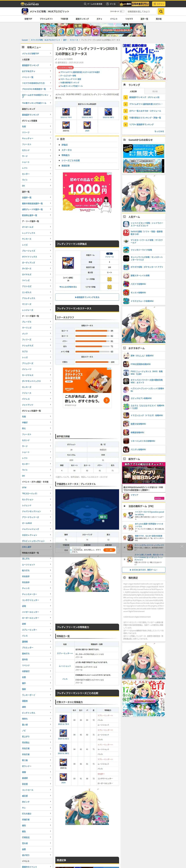Close the grey overlay ad with X
This screenshot has height=868, width=186.
(x=182, y=546)
